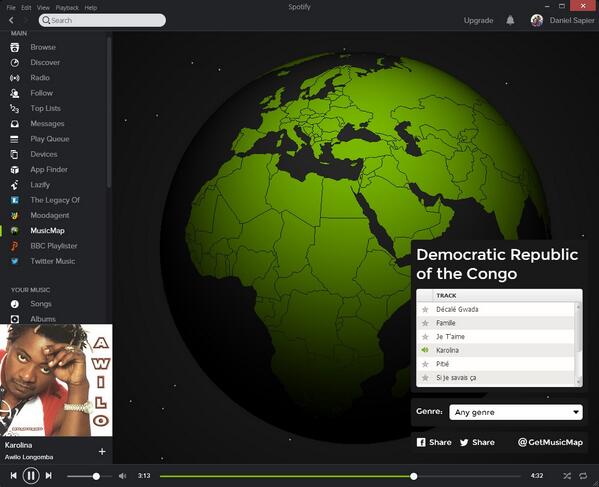Click the Devices icon
Viewport: 599px width, 487px height.
click(15, 154)
